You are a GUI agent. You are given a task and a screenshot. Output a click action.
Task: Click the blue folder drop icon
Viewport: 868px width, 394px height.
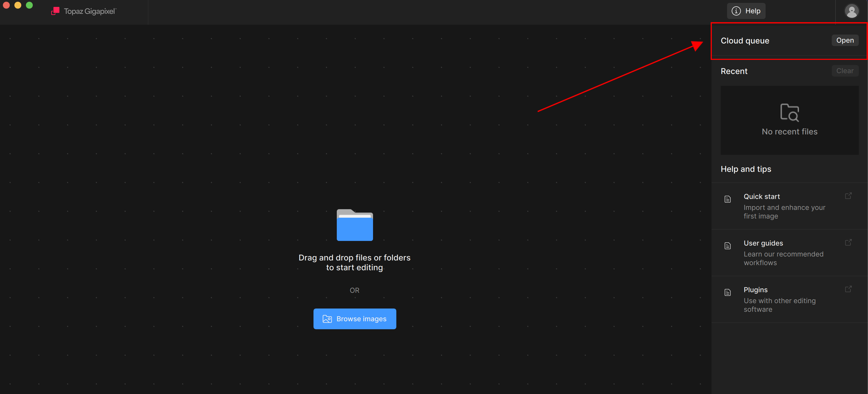point(355,225)
